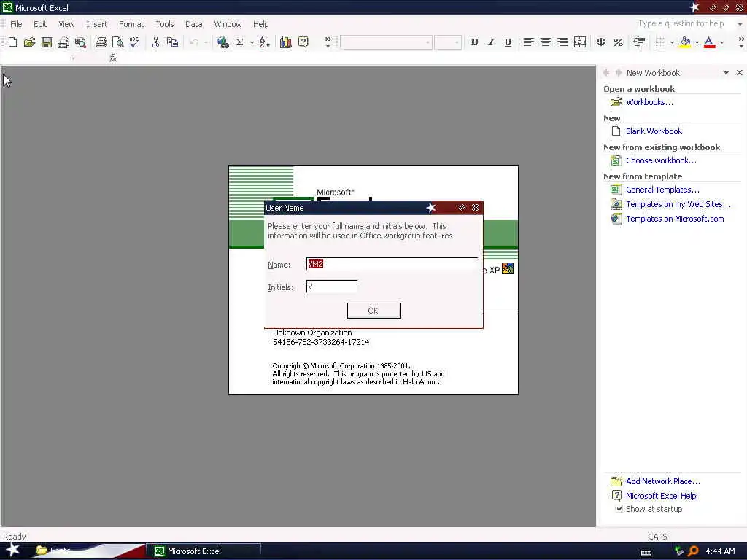Click the Start star button on taskbar
Image resolution: width=747 pixels, height=560 pixels.
[x=12, y=551]
